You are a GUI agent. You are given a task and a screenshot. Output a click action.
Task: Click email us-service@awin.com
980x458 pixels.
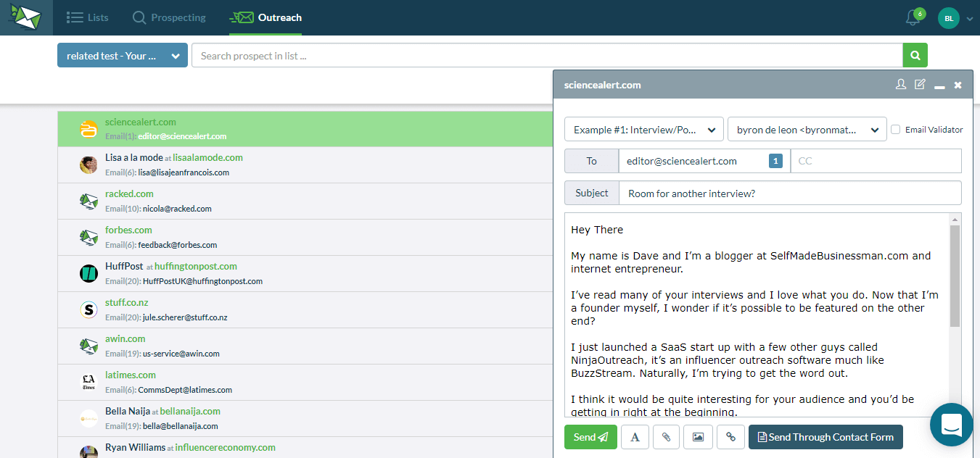click(181, 354)
